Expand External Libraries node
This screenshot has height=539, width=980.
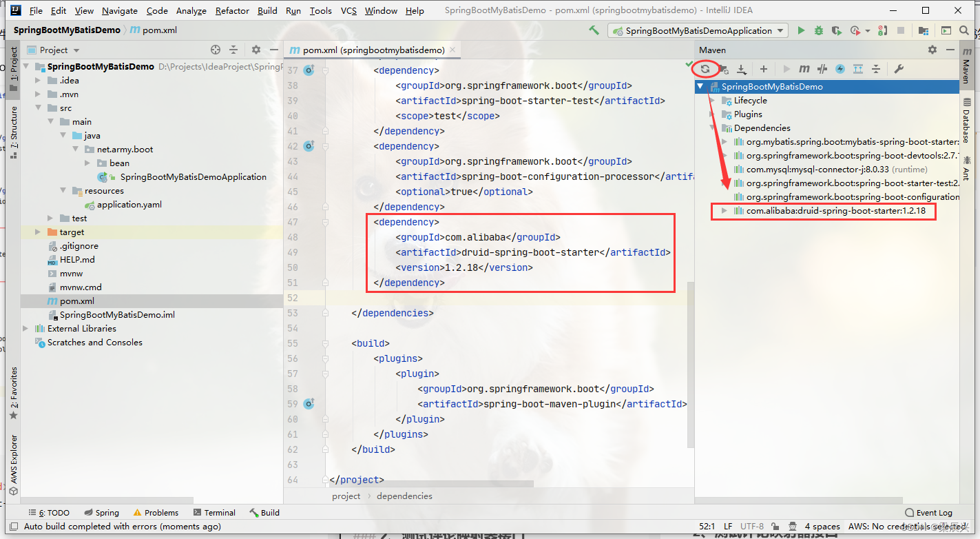26,329
